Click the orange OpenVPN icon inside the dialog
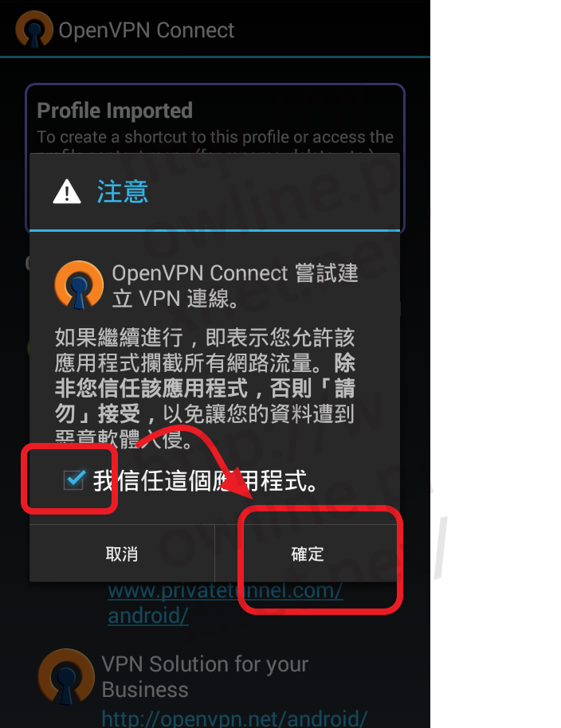Image resolution: width=561 pixels, height=728 pixels. coord(79,285)
